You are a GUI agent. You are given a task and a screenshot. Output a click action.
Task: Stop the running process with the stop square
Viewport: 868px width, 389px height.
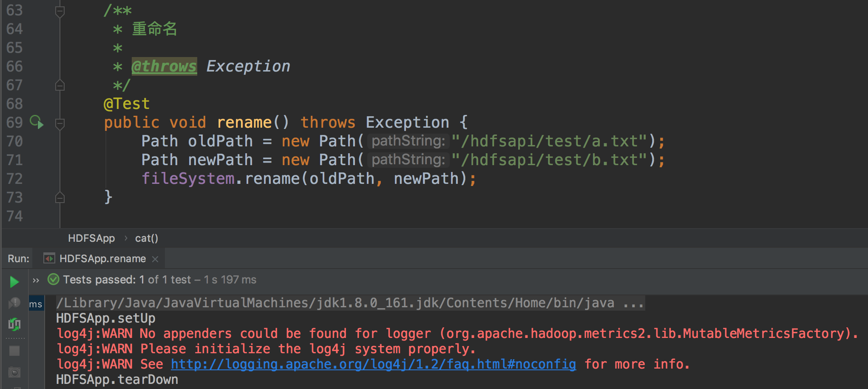14,351
